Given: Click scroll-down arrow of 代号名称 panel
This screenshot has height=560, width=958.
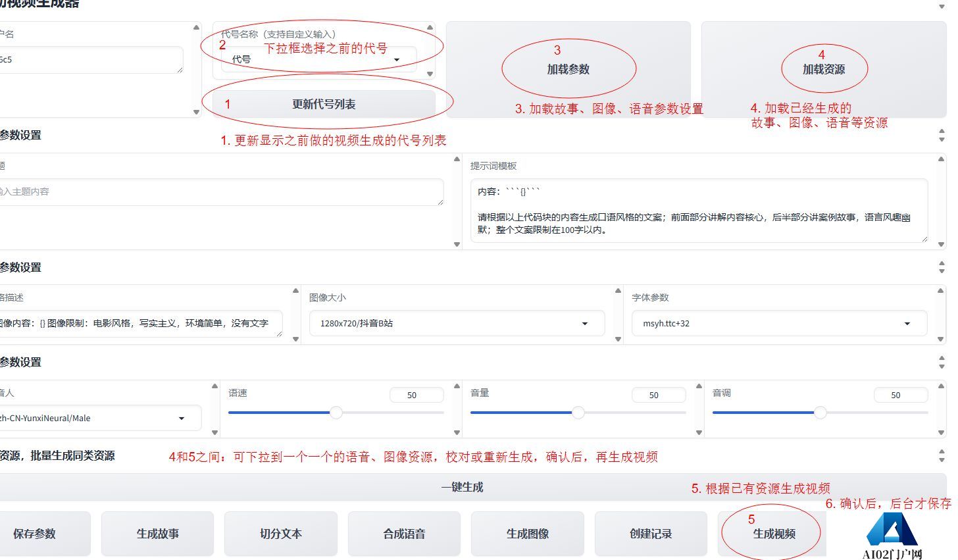Looking at the screenshot, I should [x=430, y=74].
